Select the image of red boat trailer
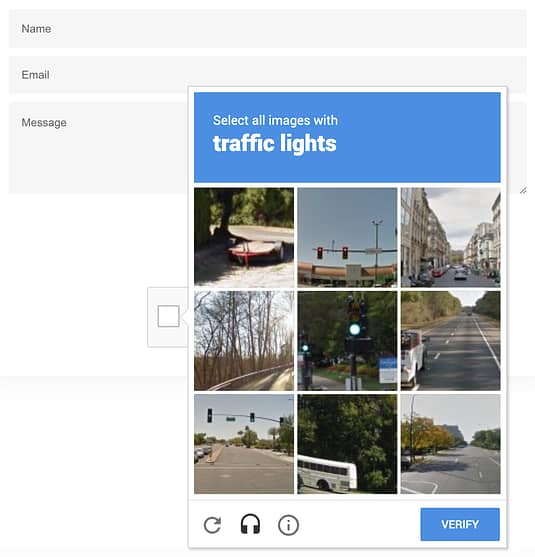 [x=244, y=237]
